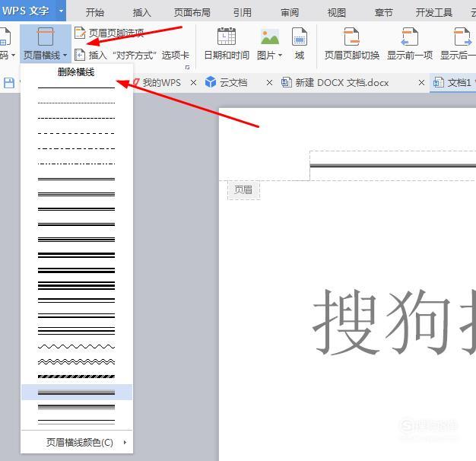Open 页眉横线颜色(C) color submenu
Image resolution: width=476 pixels, height=461 pixels.
pyautogui.click(x=76, y=443)
